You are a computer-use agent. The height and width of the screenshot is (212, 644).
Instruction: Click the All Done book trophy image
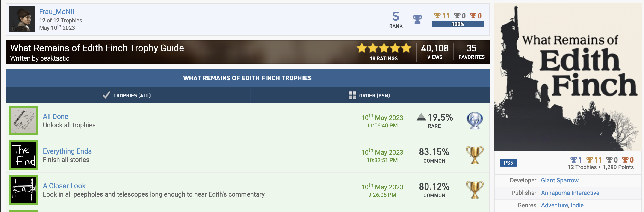point(24,121)
